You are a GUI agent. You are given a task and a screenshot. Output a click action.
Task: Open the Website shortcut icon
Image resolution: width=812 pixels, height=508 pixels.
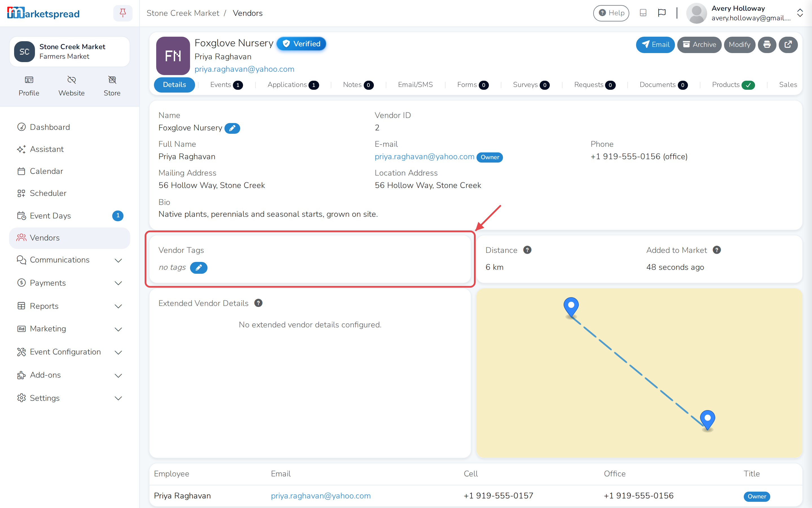coord(71,86)
